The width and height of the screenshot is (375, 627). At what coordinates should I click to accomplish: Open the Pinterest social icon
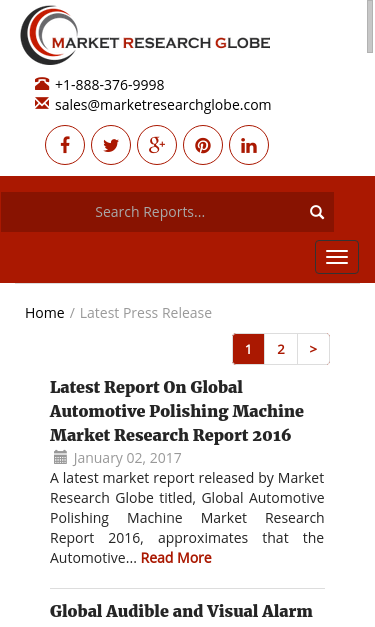[x=203, y=145]
